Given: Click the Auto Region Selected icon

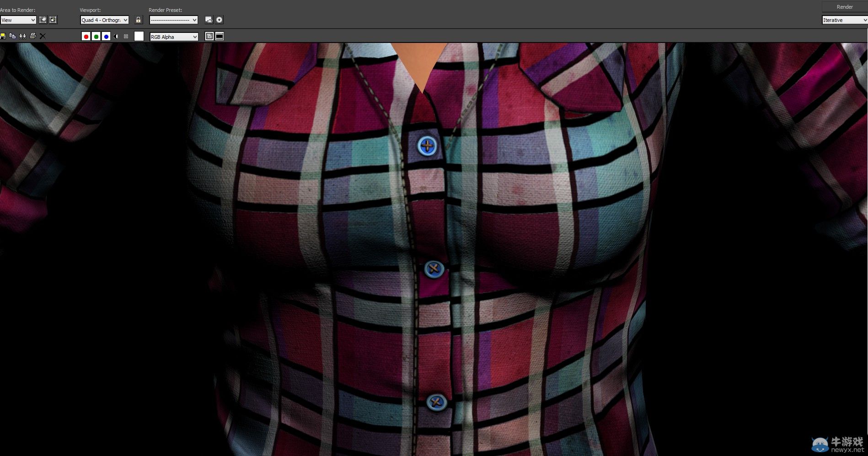Looking at the screenshot, I should pos(53,20).
